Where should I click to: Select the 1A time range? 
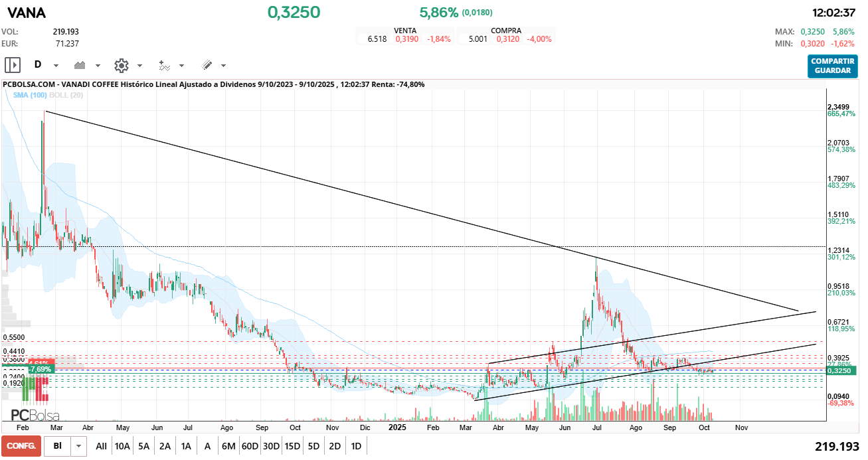[186, 446]
